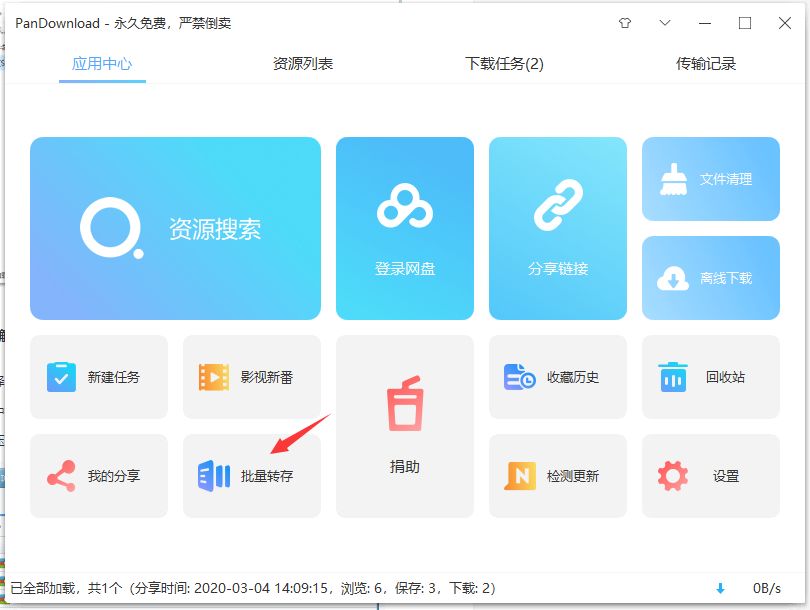This screenshot has height=610, width=810.
Task: Click the broom icon for 文件清理
Action: point(673,179)
